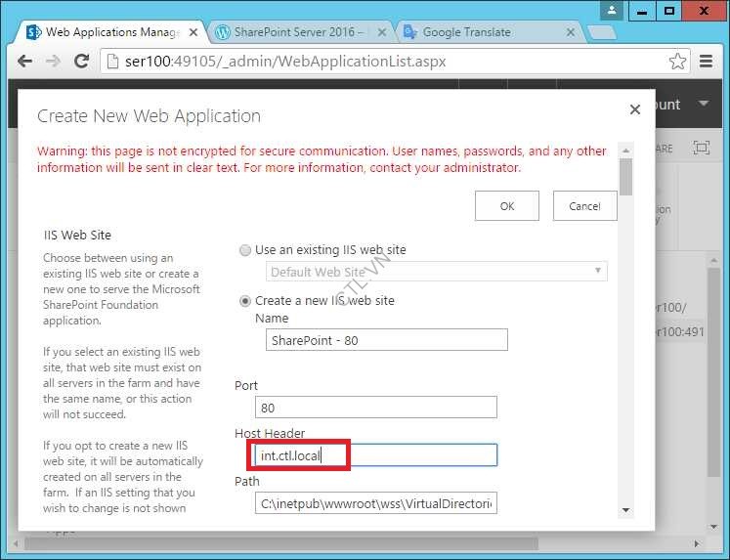Click the Chrome user profile icon

(x=613, y=11)
